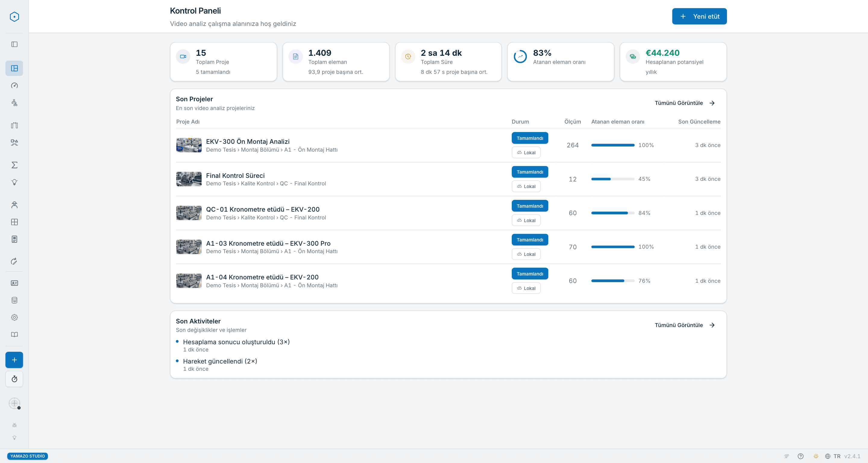Viewport: 868px width, 463px height.
Task: Click the 45% progress bar for Final Kontrol Süreci
Action: pyautogui.click(x=613, y=179)
